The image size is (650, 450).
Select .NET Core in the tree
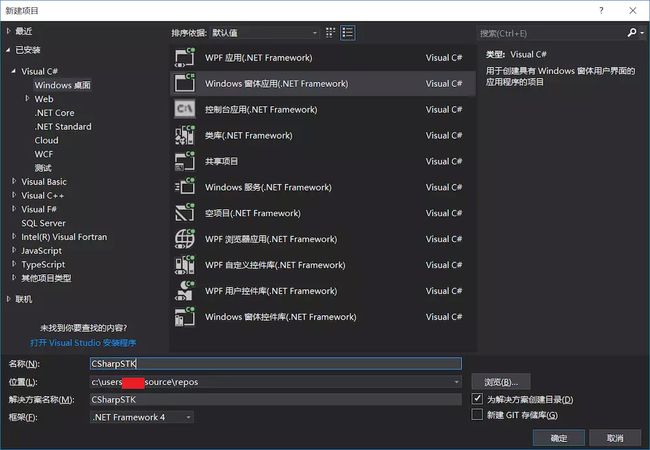[54, 113]
